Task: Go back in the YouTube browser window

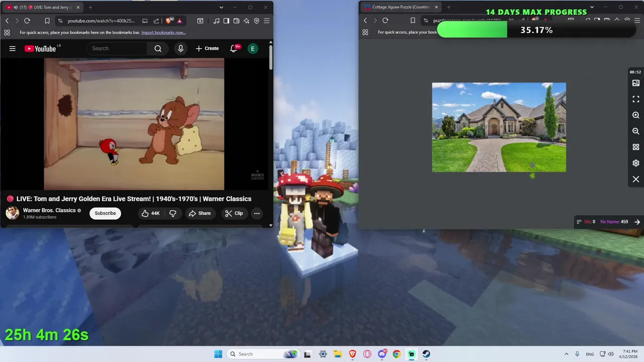Action: click(x=7, y=21)
